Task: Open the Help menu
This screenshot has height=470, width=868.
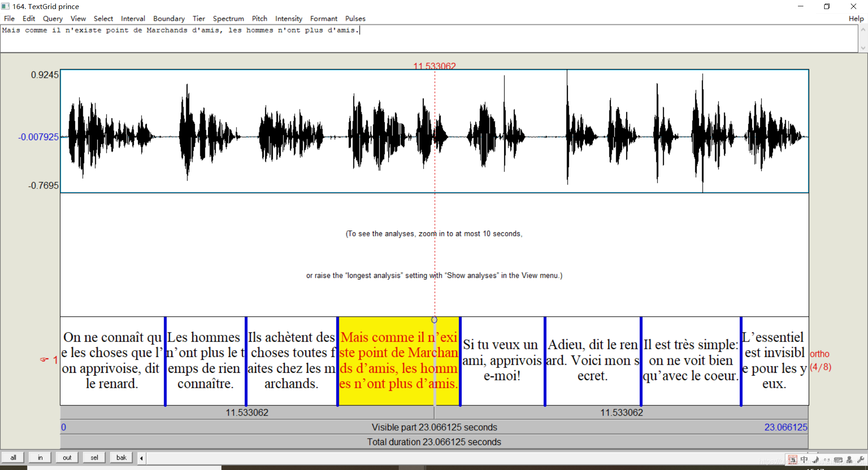Action: [x=856, y=19]
